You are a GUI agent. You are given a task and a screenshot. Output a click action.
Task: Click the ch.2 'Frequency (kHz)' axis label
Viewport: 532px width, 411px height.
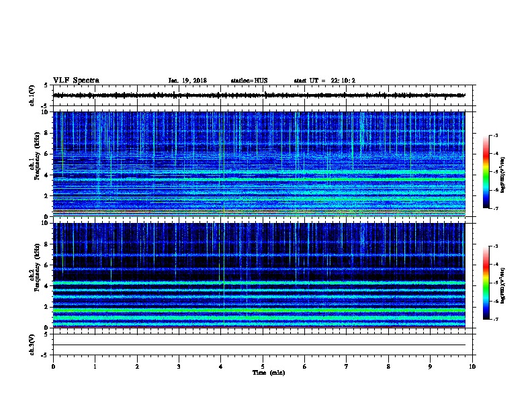click(x=37, y=267)
